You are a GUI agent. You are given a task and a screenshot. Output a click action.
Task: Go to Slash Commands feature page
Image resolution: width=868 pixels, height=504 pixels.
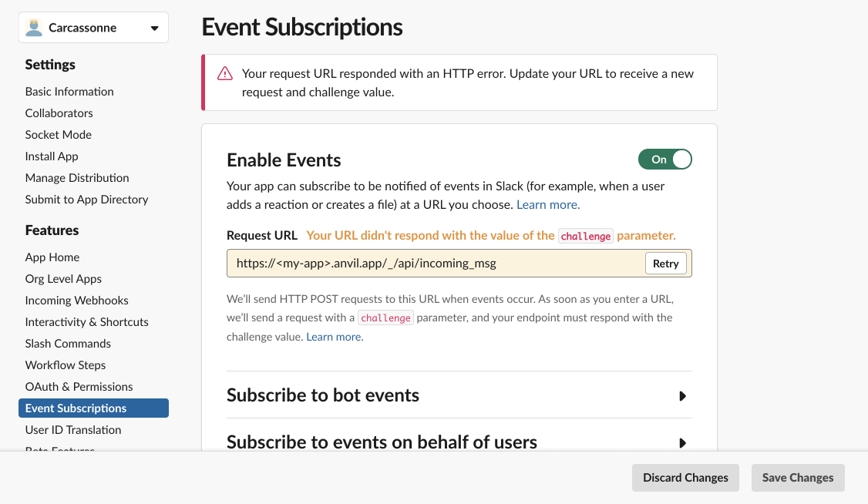tap(68, 344)
